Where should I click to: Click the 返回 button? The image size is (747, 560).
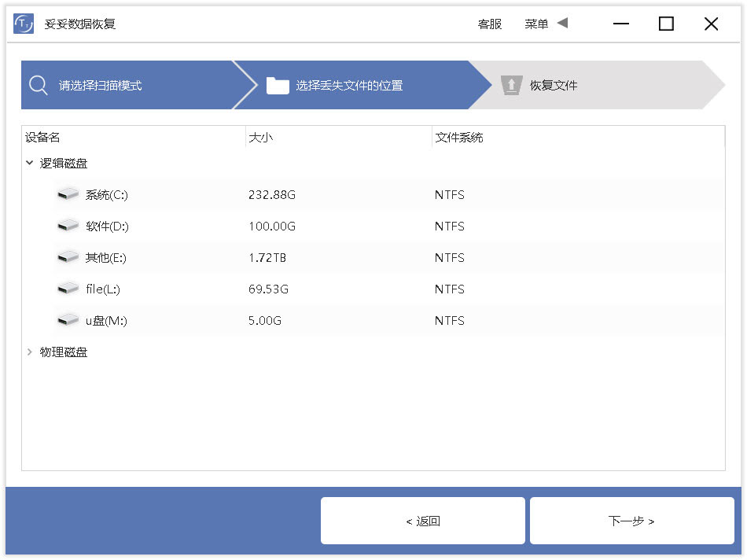423,521
